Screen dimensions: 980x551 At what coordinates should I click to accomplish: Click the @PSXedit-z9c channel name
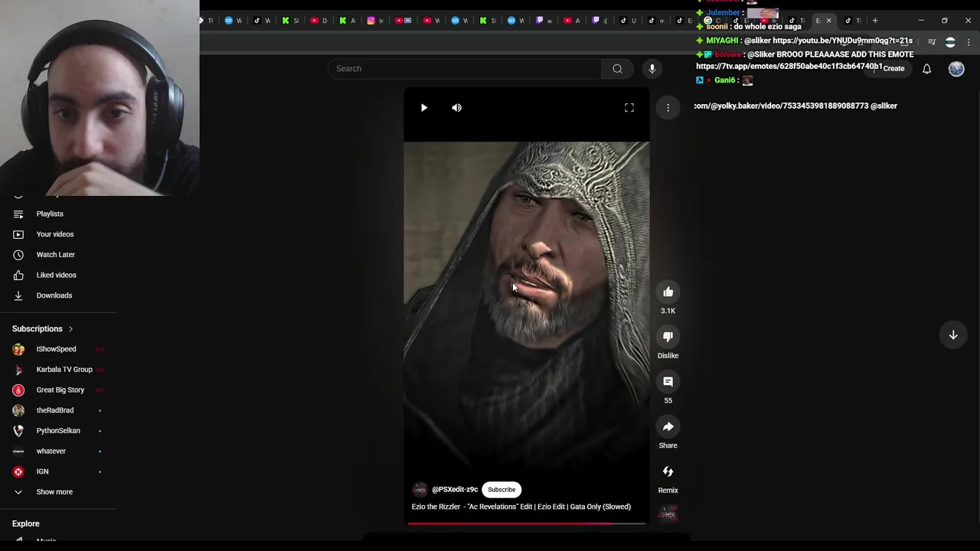coord(455,490)
